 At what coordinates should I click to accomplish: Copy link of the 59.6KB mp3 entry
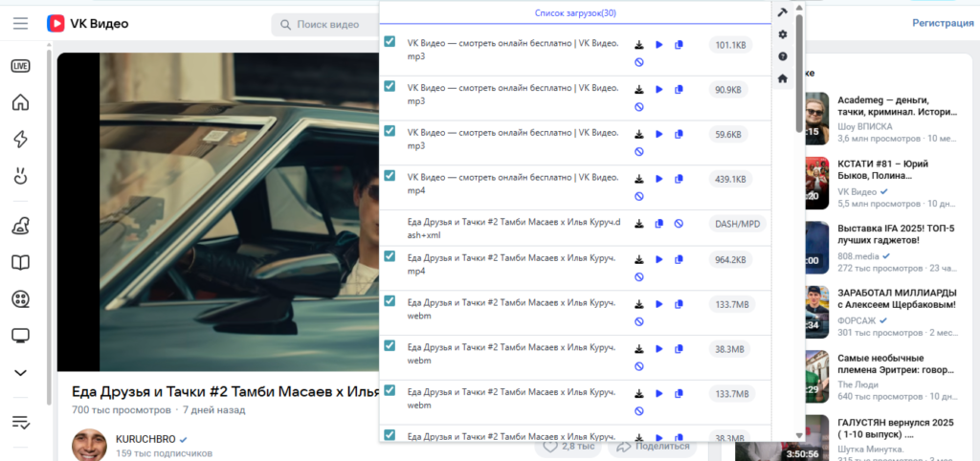pyautogui.click(x=679, y=135)
